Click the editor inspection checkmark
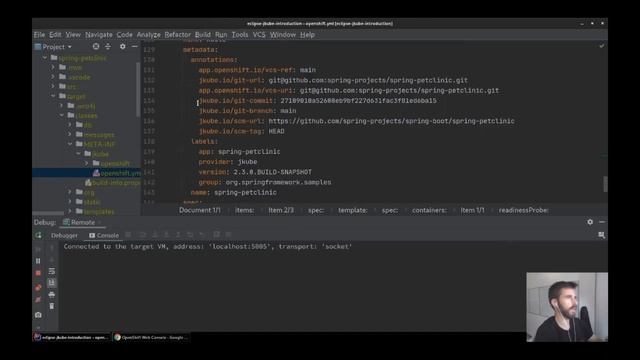This screenshot has height=360, width=640. coord(602,46)
